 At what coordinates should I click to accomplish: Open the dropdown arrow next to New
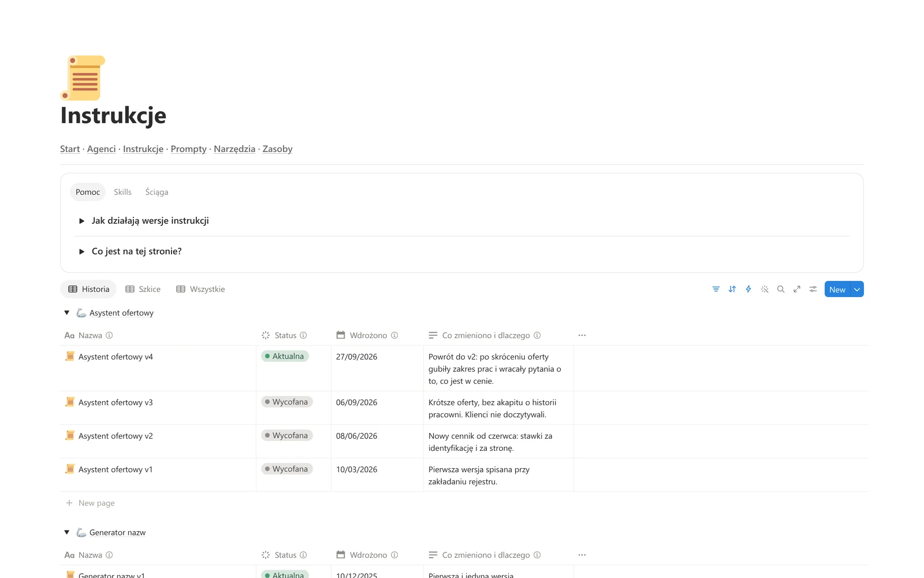point(857,290)
